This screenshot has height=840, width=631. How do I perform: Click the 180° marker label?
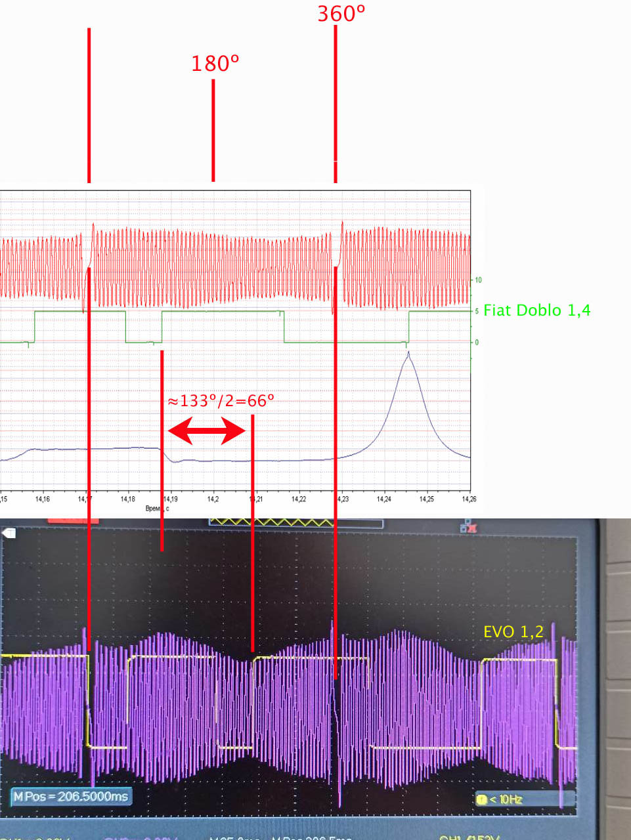tap(215, 64)
